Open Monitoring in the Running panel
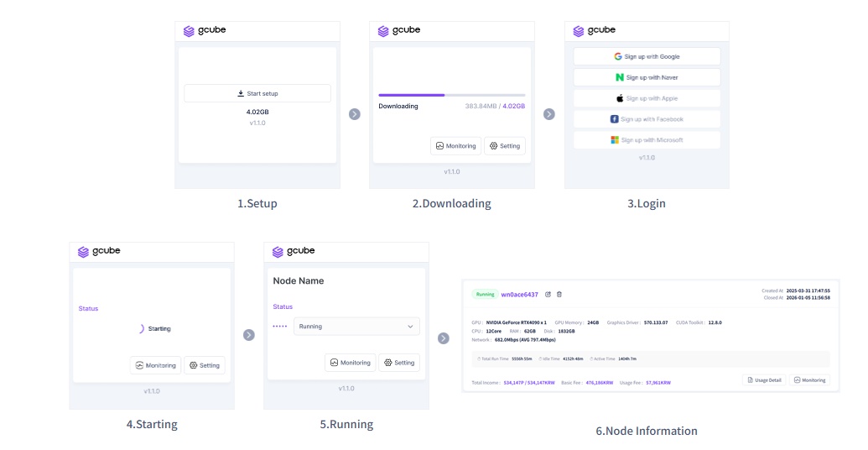The width and height of the screenshot is (868, 450). [x=351, y=363]
